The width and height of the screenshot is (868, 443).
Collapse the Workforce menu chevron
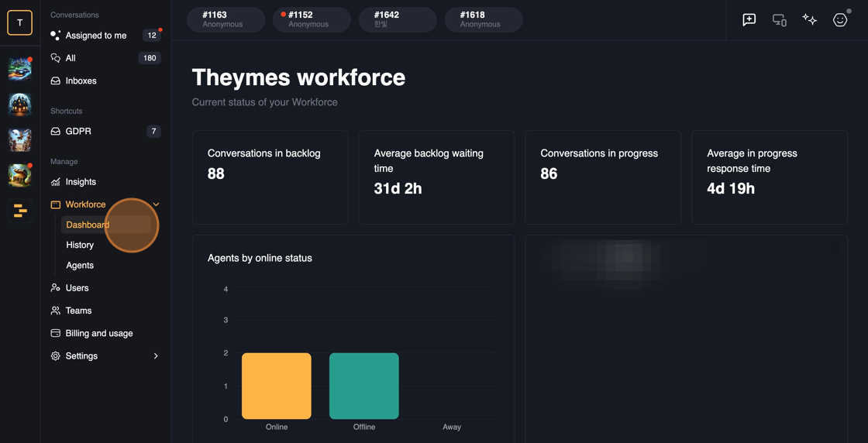[156, 204]
